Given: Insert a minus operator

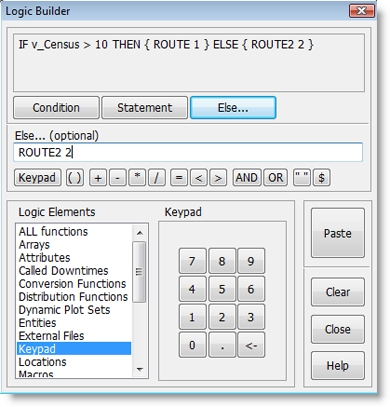Looking at the screenshot, I should pyautogui.click(x=117, y=177).
